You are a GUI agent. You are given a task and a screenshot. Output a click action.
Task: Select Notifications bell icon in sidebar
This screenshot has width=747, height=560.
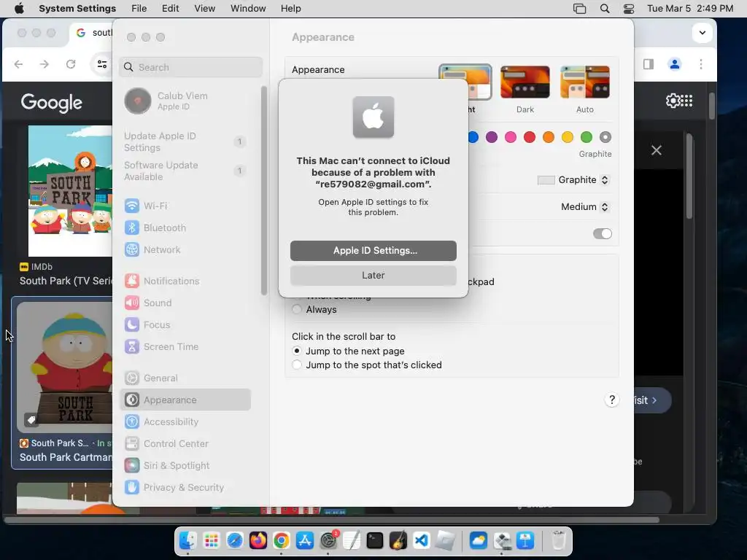pyautogui.click(x=132, y=281)
